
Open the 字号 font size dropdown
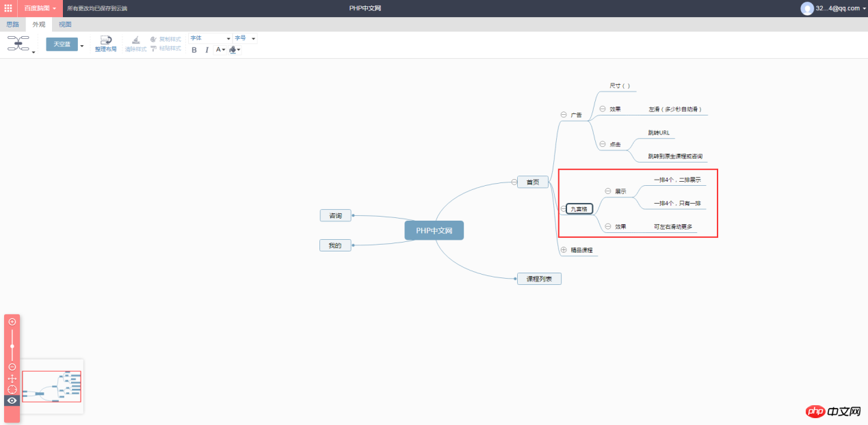(245, 38)
